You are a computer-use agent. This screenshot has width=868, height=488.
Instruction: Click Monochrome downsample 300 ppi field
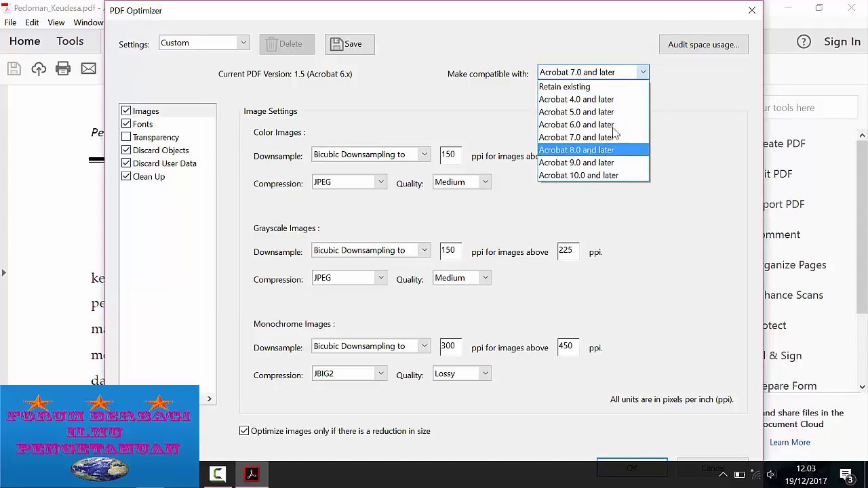tap(451, 346)
